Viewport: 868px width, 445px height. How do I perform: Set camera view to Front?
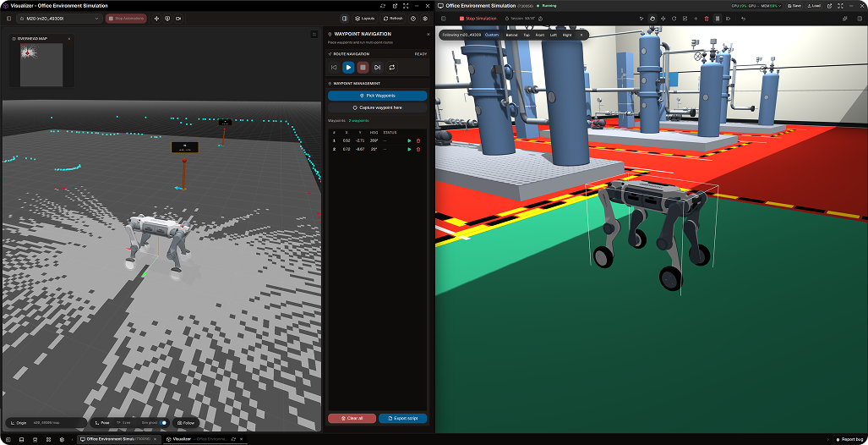pyautogui.click(x=540, y=35)
